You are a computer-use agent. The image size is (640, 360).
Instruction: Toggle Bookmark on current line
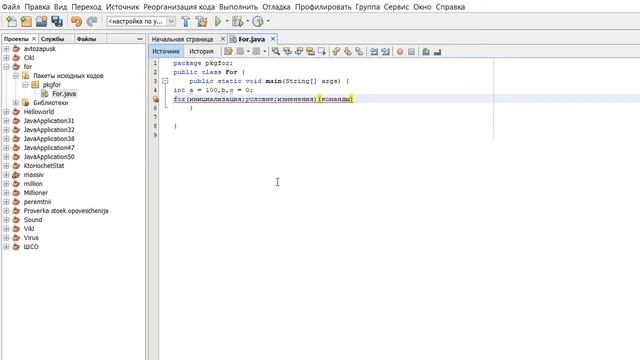[359, 51]
